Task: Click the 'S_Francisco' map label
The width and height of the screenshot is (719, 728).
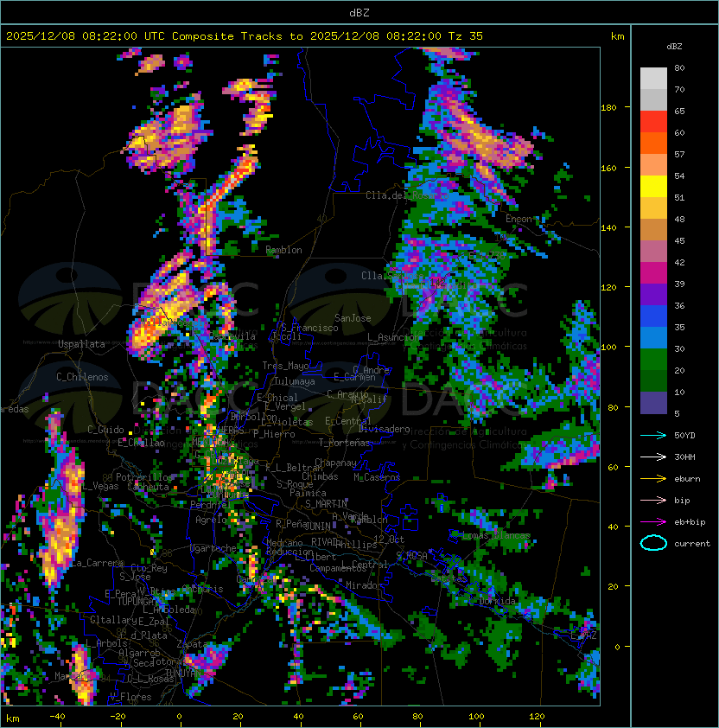Action: [309, 329]
